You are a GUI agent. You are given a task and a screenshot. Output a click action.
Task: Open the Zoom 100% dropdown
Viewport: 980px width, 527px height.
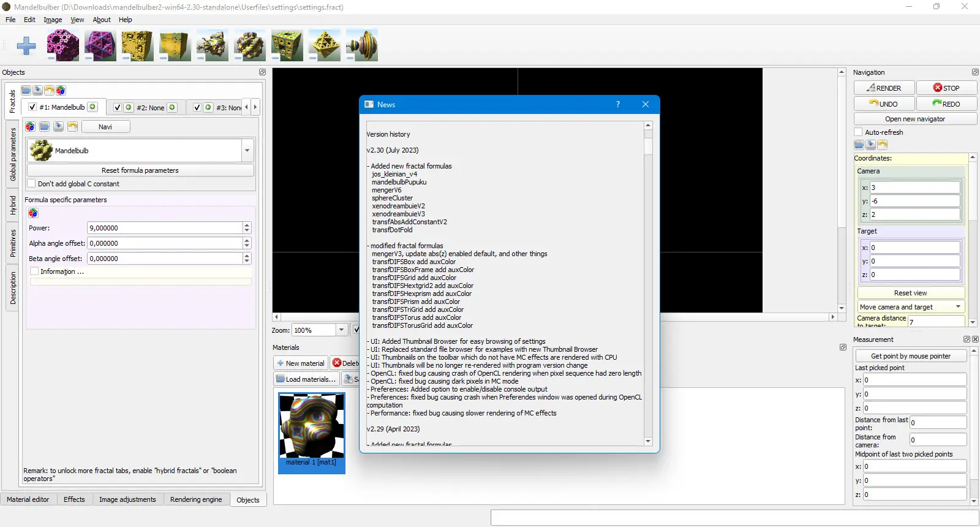click(341, 330)
